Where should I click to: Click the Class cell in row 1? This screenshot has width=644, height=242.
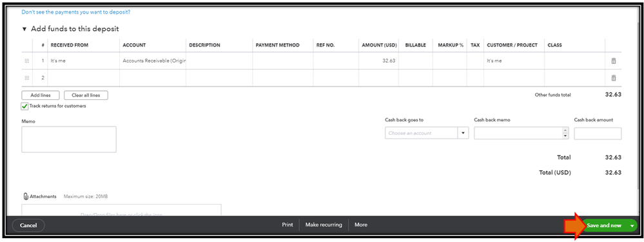(x=574, y=61)
